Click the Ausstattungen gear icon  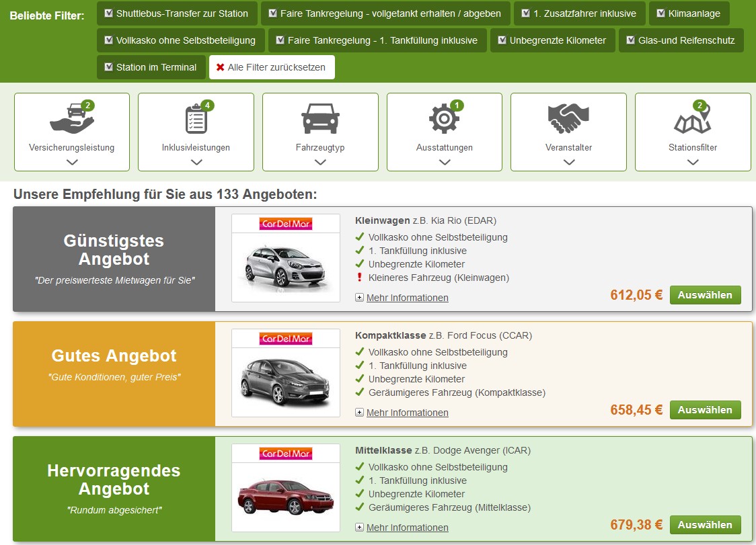[x=444, y=120]
